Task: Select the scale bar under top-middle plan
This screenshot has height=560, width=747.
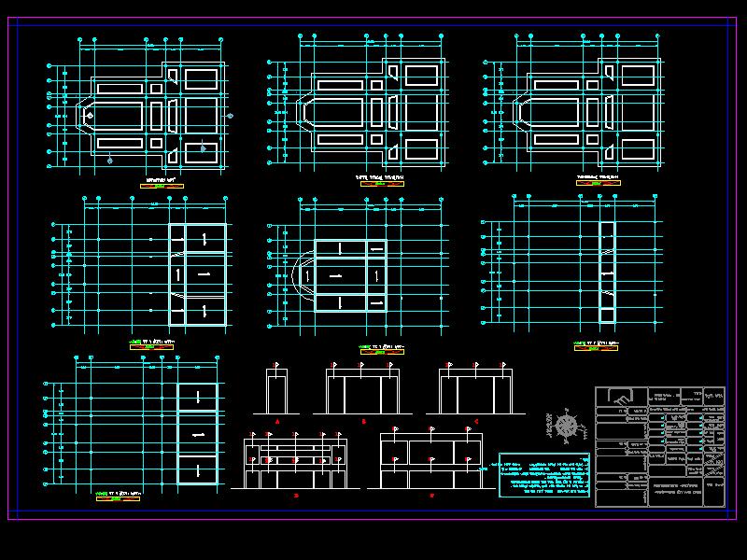Action: click(381, 184)
